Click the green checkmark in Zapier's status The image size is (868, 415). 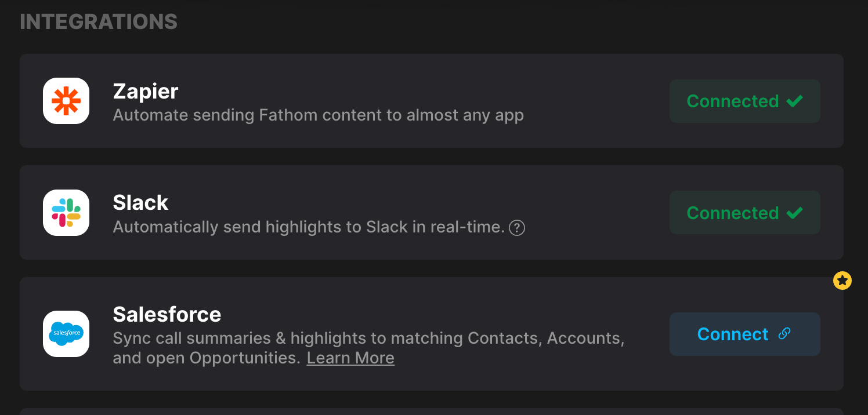pos(794,101)
